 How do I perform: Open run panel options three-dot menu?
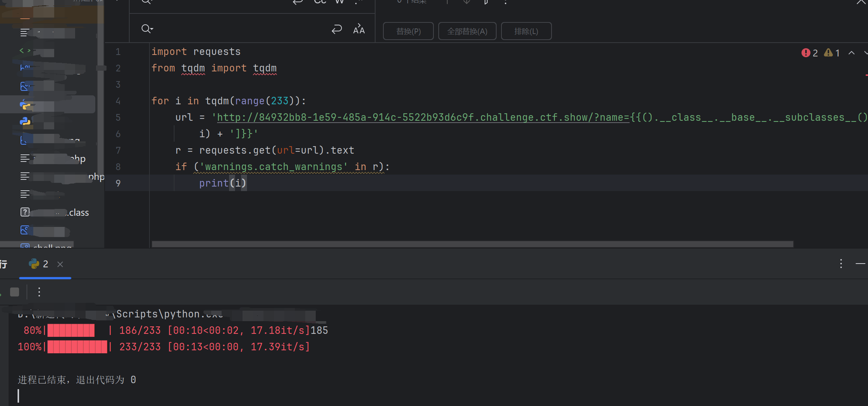(841, 264)
